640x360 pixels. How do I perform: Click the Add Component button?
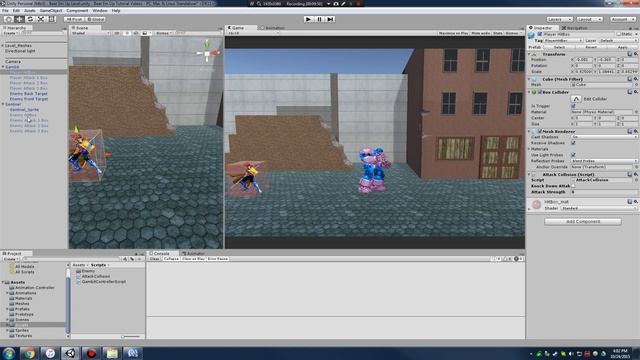click(x=583, y=221)
